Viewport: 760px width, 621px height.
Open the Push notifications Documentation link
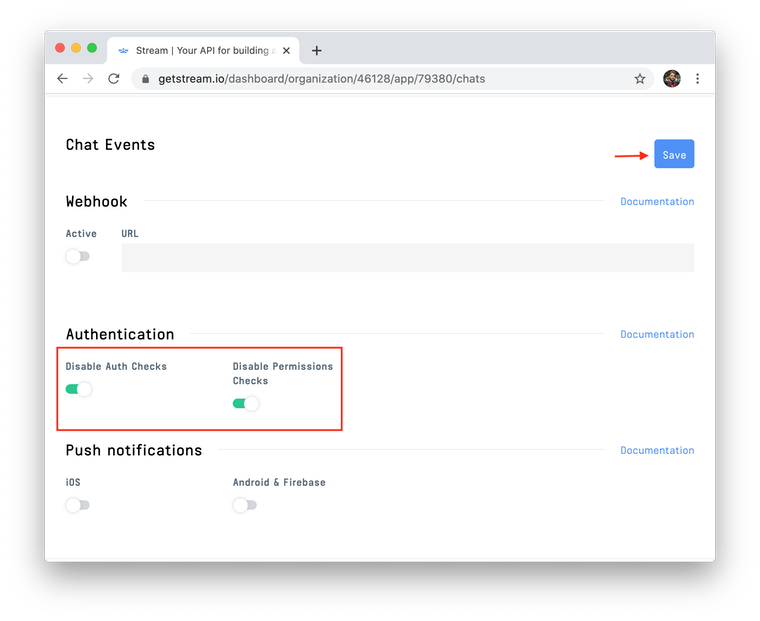pyautogui.click(x=657, y=450)
